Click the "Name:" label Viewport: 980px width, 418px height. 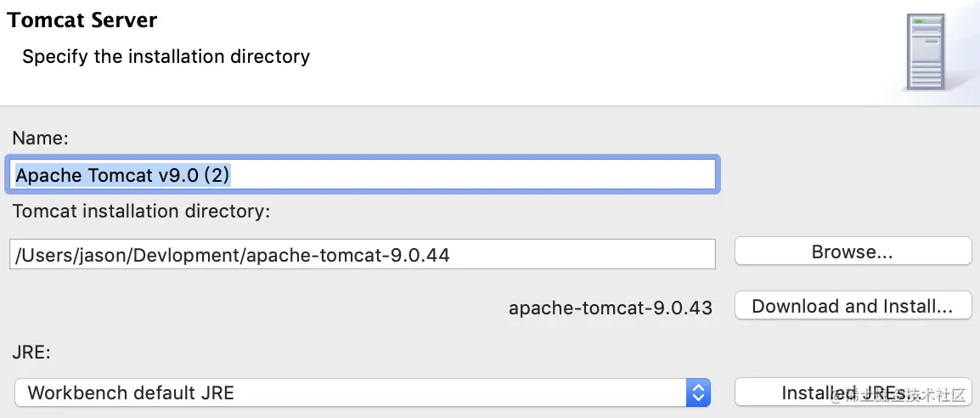pos(40,138)
